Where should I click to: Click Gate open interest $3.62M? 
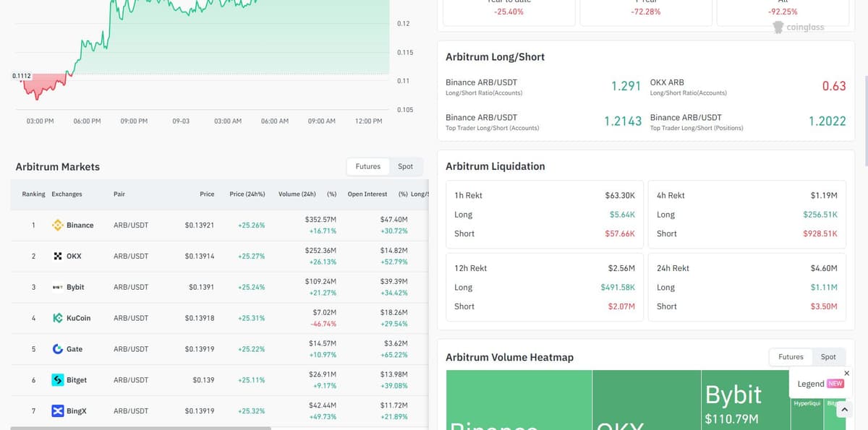(395, 343)
